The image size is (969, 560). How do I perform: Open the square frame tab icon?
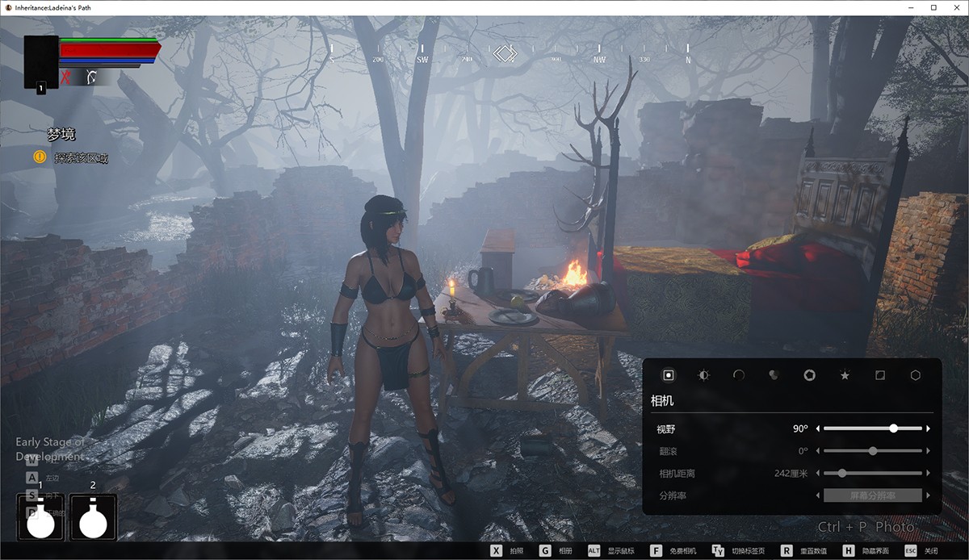880,375
